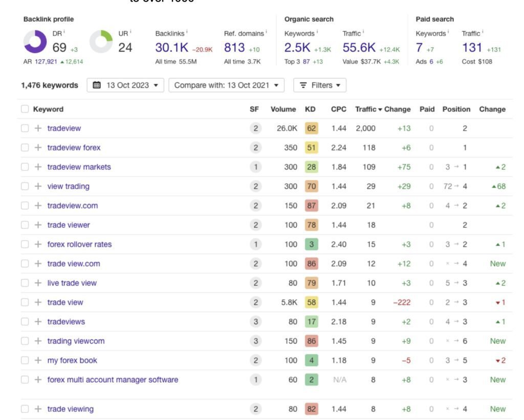Open SERP features badge for forex rollover rates
The height and width of the screenshot is (420, 524).
coord(256,245)
